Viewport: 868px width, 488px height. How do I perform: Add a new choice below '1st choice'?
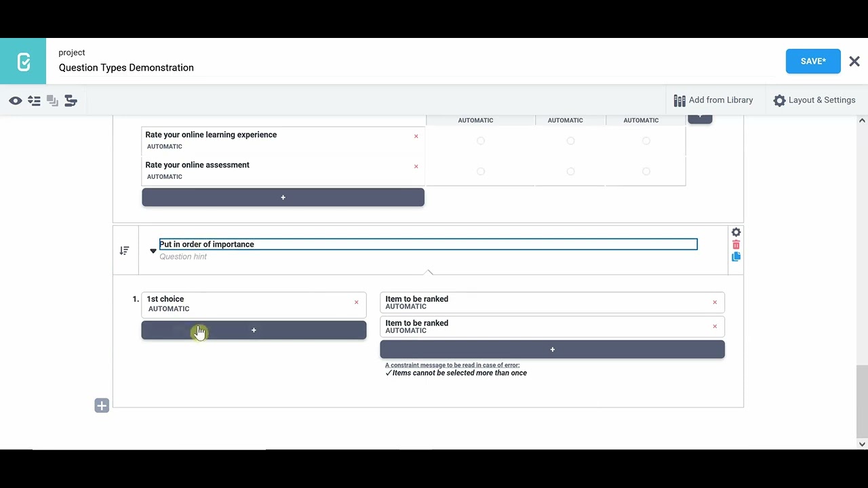254,330
